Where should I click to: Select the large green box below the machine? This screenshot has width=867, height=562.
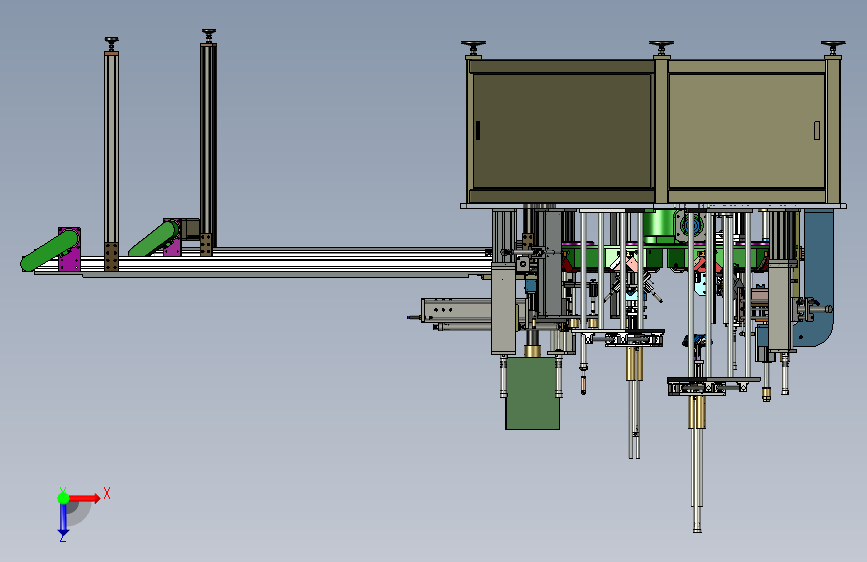tap(532, 393)
